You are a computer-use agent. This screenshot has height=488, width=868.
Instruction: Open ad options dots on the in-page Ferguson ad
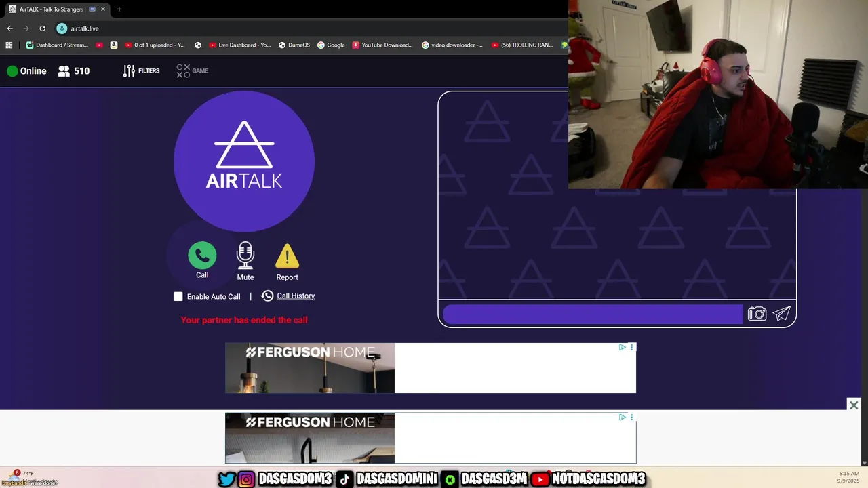(x=631, y=347)
